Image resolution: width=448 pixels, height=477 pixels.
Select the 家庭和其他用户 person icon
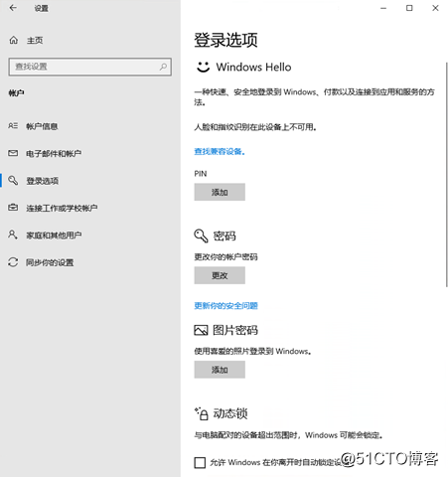pyautogui.click(x=13, y=235)
